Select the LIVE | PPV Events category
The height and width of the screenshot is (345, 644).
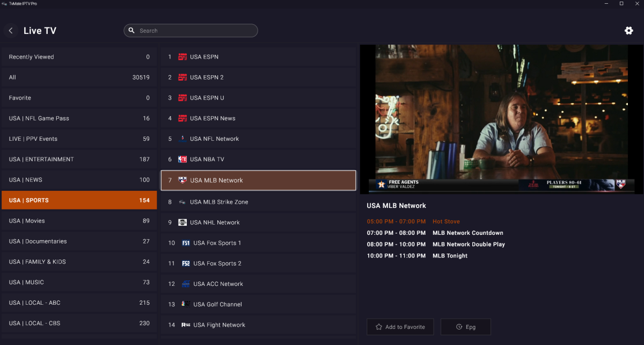79,139
